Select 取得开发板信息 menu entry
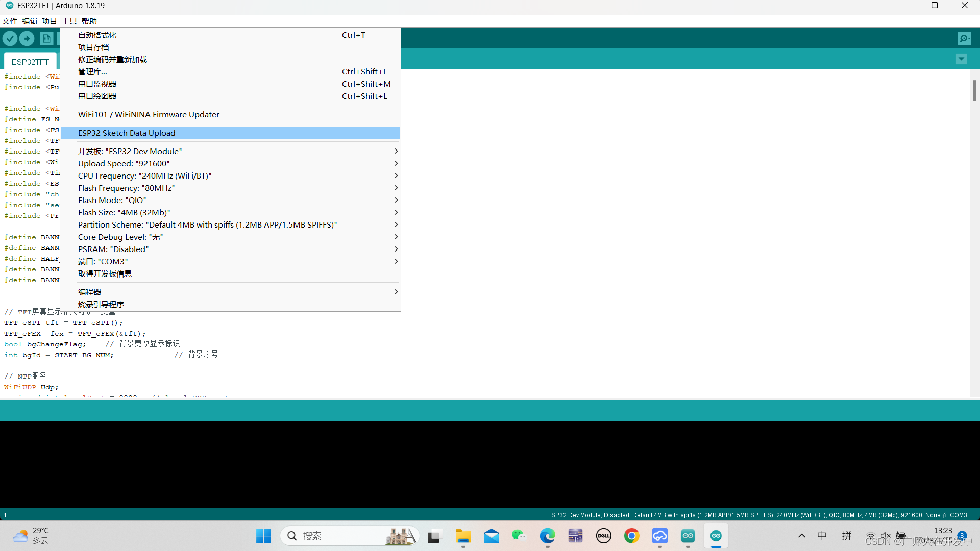This screenshot has height=551, width=980. pyautogui.click(x=230, y=273)
